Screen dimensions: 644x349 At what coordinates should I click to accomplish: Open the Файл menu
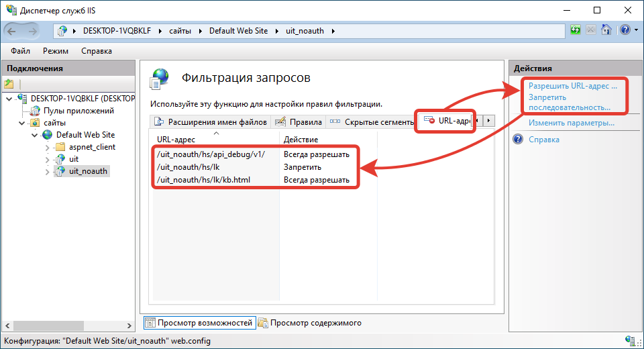click(21, 51)
